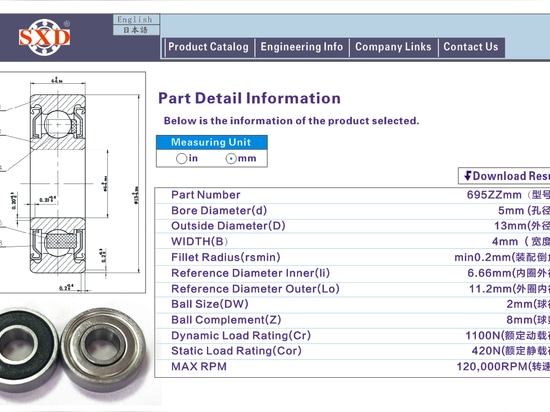The image size is (550, 412).
Task: Open the Product Catalog menu
Action: click(208, 47)
